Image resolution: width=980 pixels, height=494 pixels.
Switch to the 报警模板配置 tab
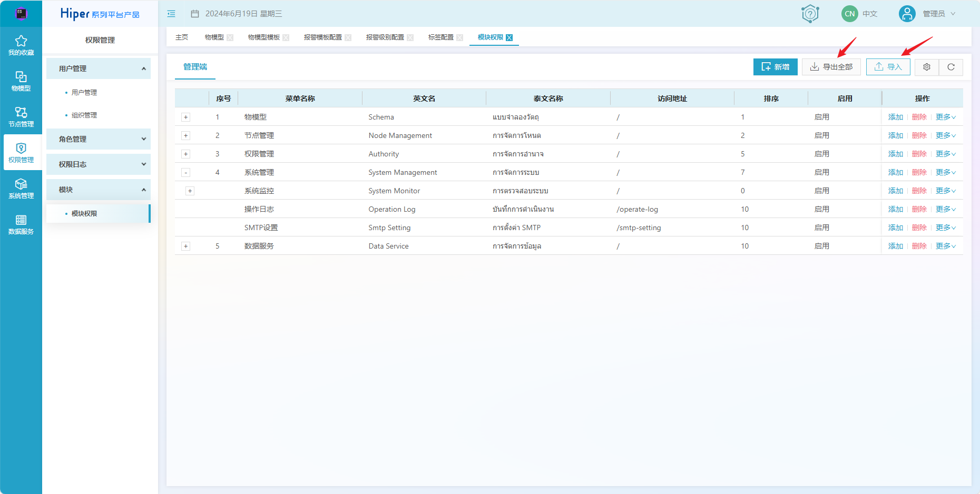(323, 37)
